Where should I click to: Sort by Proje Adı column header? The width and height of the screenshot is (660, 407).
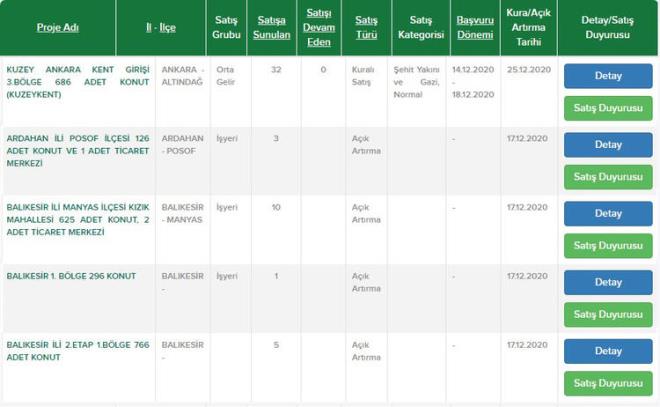59,27
